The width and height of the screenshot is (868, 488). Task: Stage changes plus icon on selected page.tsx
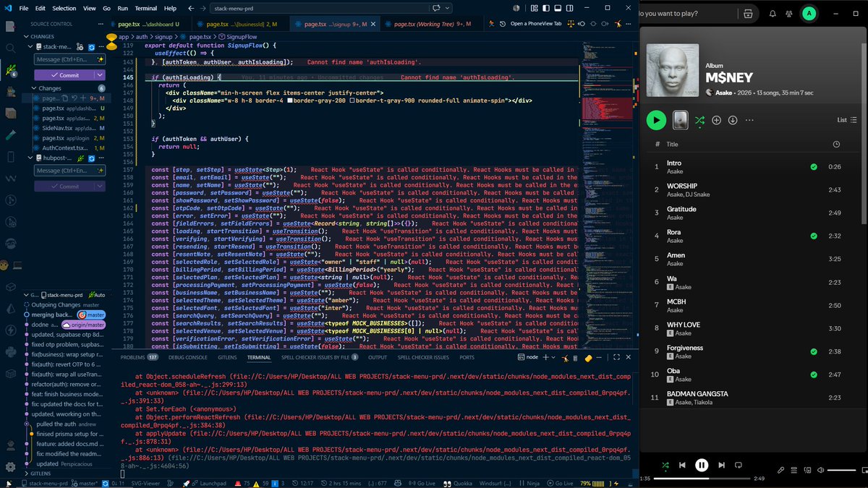pyautogui.click(x=83, y=98)
